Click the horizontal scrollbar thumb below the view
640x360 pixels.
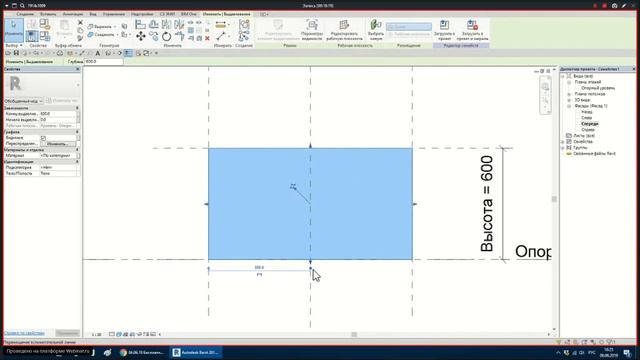pos(354,334)
